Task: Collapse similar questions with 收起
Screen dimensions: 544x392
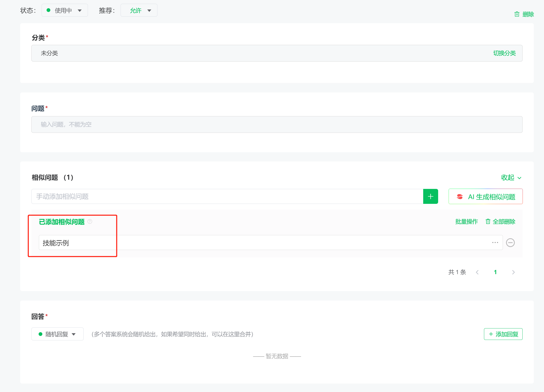Action: pos(511,177)
